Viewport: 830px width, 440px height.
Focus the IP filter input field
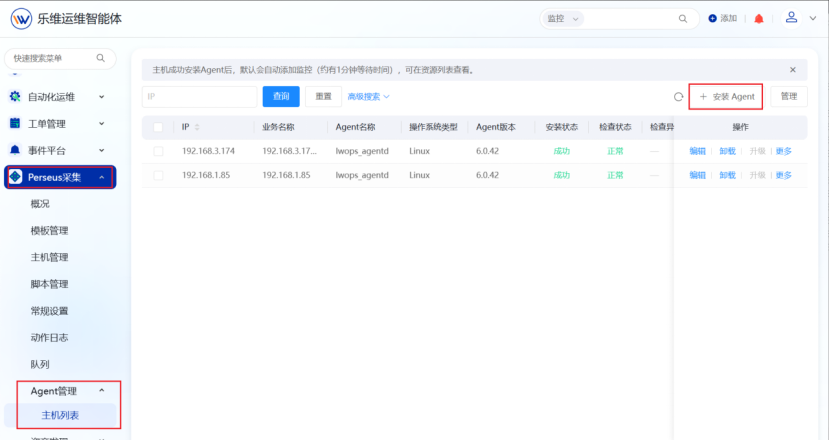pyautogui.click(x=200, y=96)
